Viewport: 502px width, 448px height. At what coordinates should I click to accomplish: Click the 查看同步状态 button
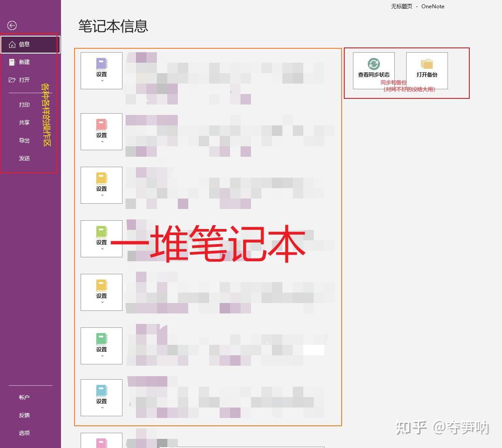point(373,71)
